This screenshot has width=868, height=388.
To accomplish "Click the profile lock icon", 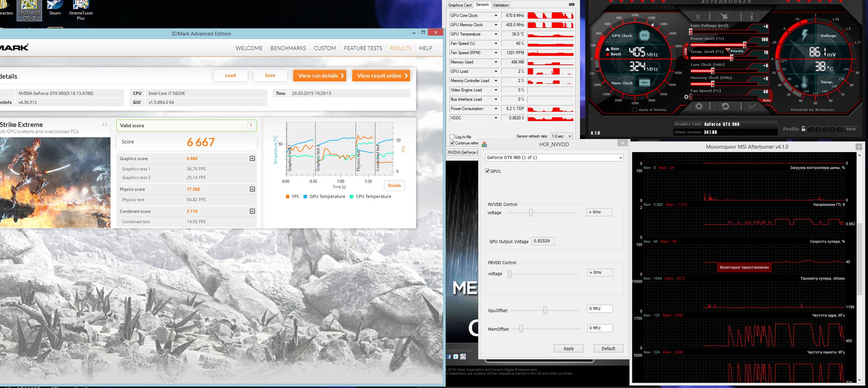I will pos(803,129).
